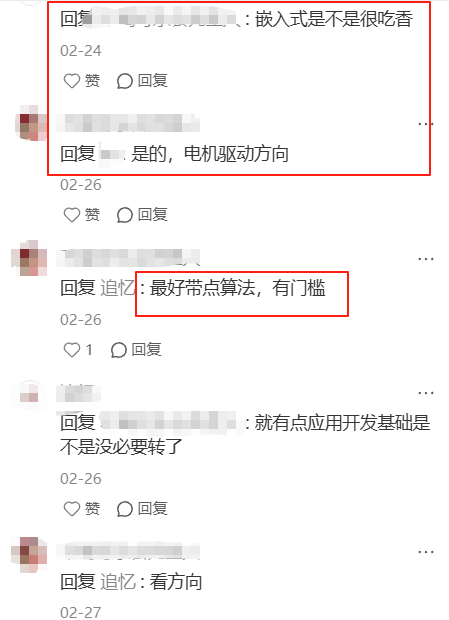Open avatar of 电机驱动方向 commenter
449x620 pixels.
pyautogui.click(x=30, y=123)
